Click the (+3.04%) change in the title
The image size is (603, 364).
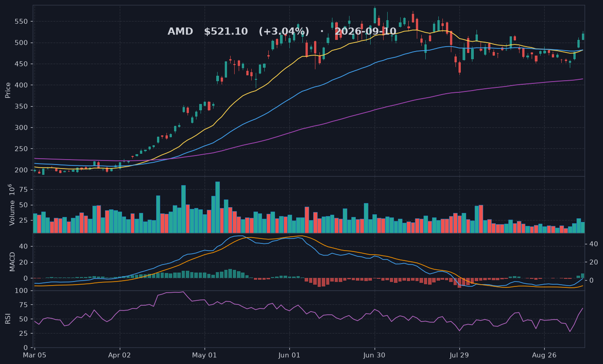(284, 31)
